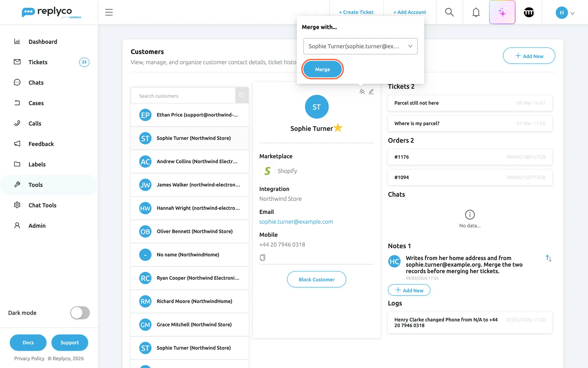
Task: Open the notifications bell
Action: (x=476, y=12)
